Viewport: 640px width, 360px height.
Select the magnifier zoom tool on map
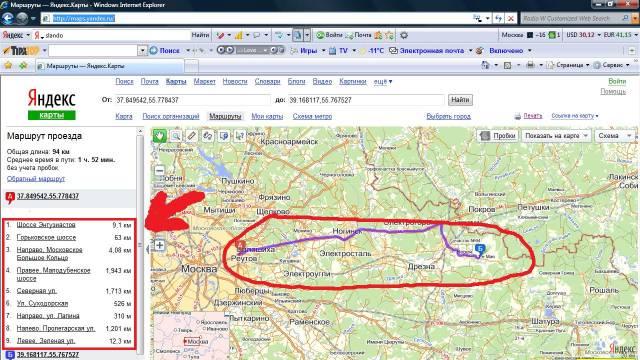pos(176,136)
